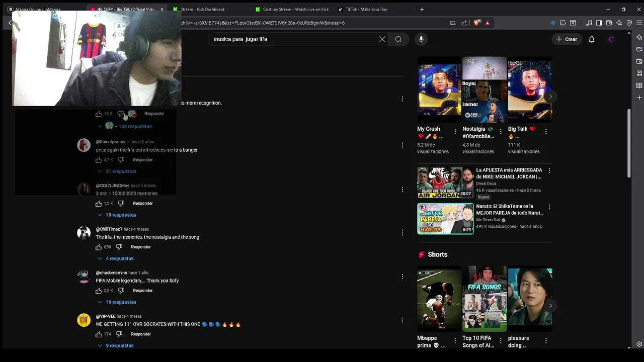This screenshot has width=644, height=362.
Task: Show next shorts in the Shorts section arrow
Action: point(550,306)
